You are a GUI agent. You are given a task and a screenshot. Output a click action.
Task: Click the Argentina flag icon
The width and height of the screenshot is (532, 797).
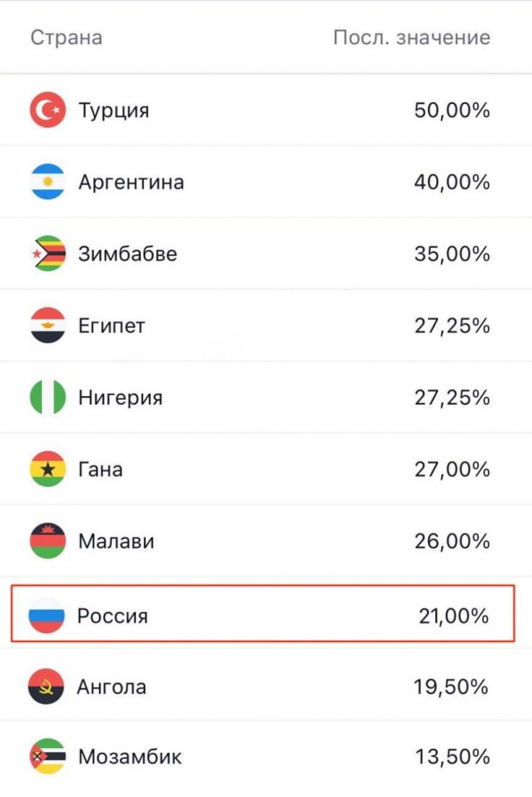click(x=47, y=182)
